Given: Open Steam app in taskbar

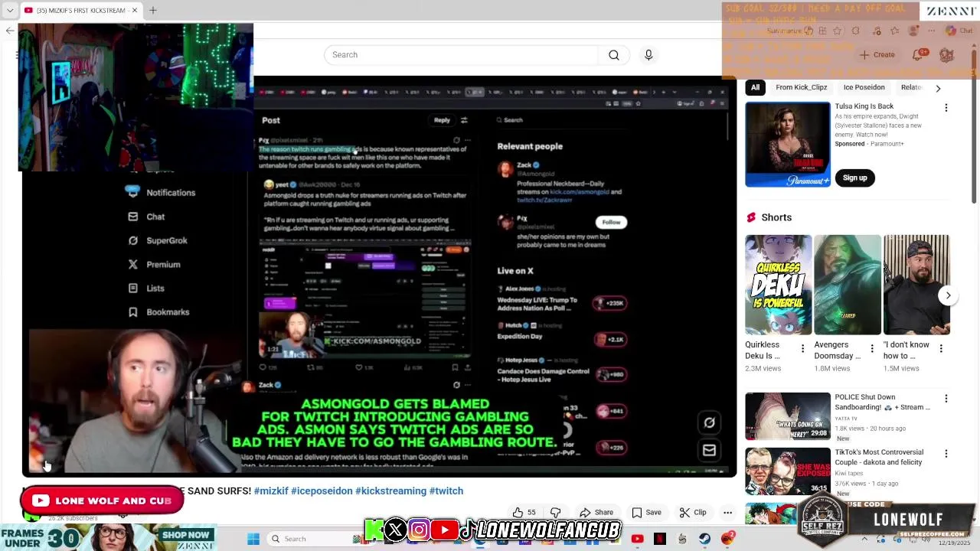Looking at the screenshot, I should click(704, 539).
